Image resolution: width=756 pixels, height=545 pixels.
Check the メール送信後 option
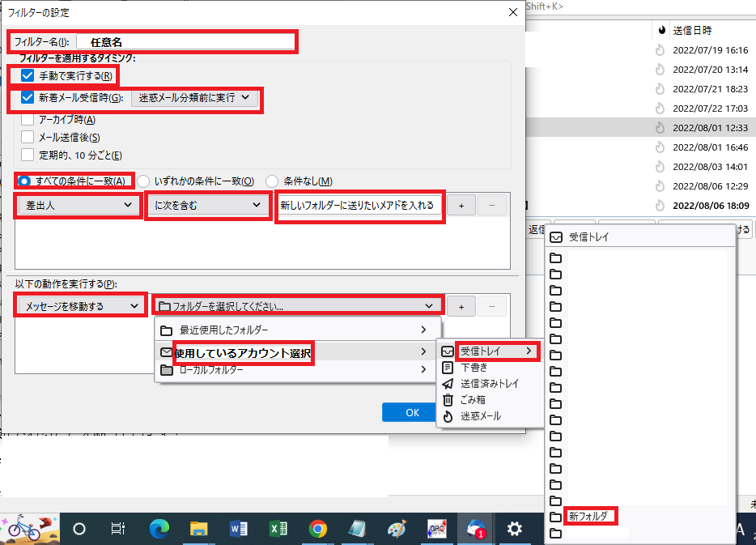(28, 137)
